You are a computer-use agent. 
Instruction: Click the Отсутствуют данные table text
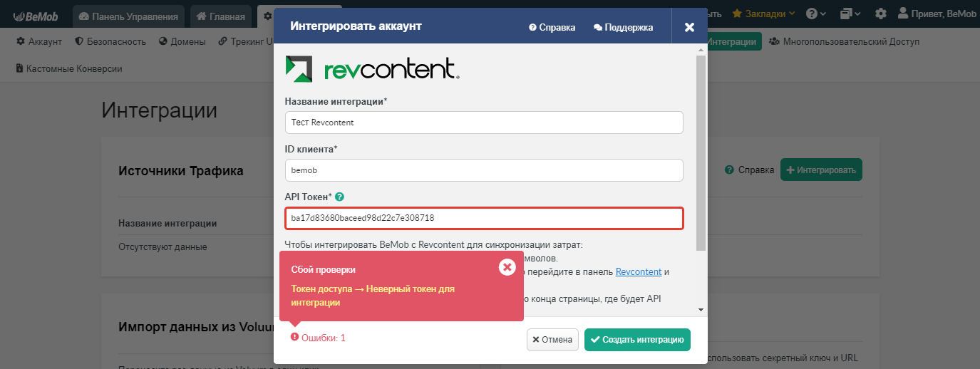(163, 246)
